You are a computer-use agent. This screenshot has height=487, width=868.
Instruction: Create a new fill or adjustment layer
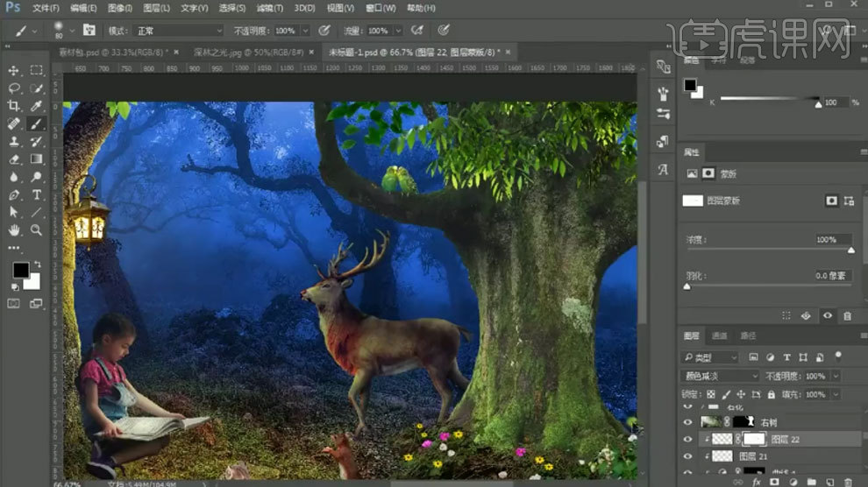coord(793,482)
